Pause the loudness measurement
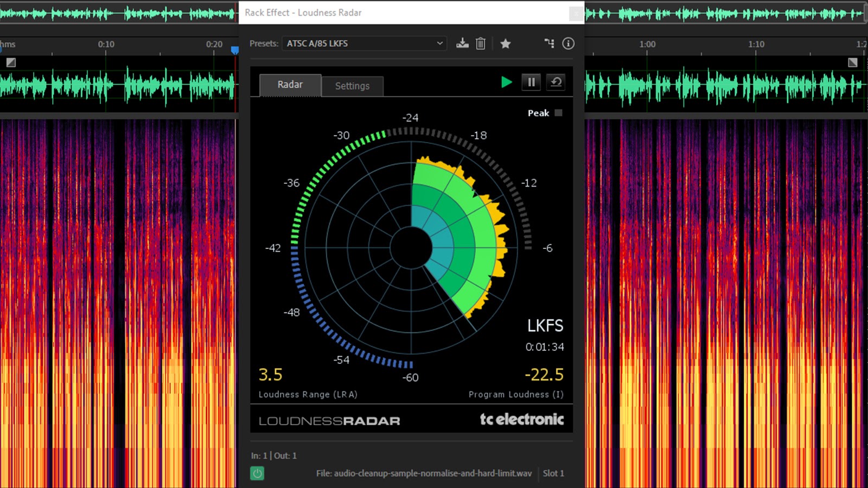The width and height of the screenshot is (868, 488). (531, 82)
